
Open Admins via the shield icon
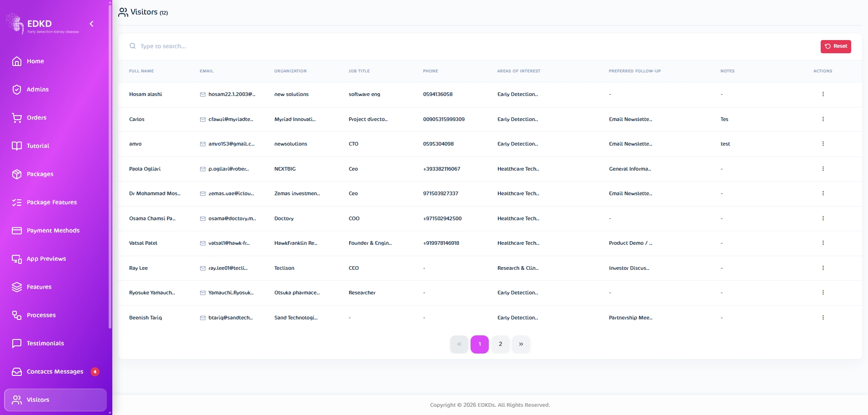coord(17,90)
